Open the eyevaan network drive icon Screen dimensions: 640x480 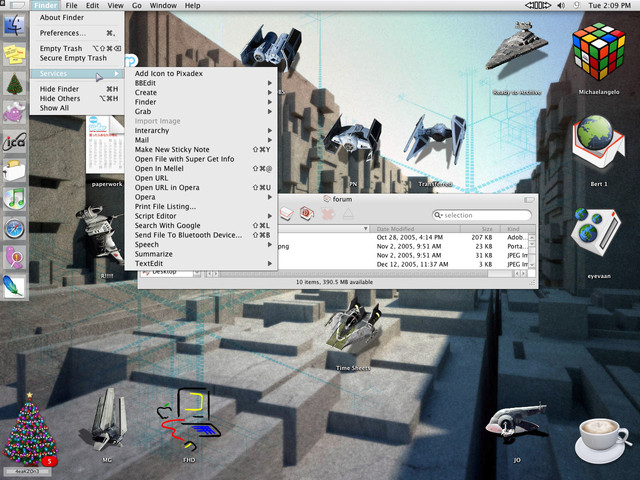(x=596, y=233)
